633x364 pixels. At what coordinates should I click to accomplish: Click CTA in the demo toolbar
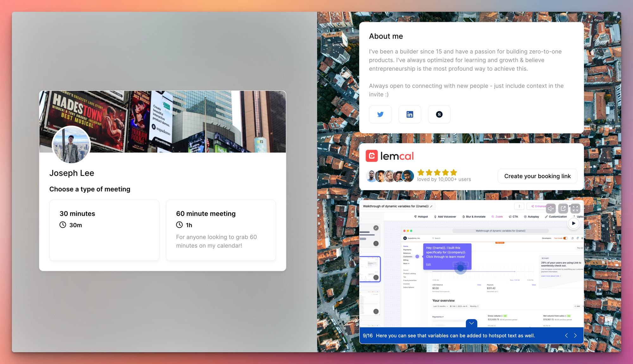[x=513, y=217]
